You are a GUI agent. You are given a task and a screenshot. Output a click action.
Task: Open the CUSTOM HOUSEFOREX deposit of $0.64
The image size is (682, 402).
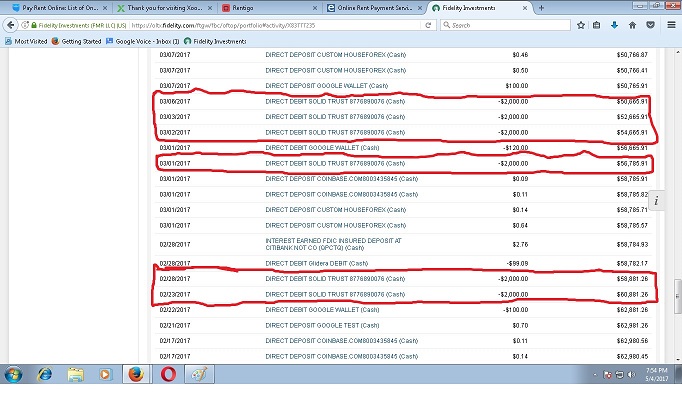click(336, 225)
